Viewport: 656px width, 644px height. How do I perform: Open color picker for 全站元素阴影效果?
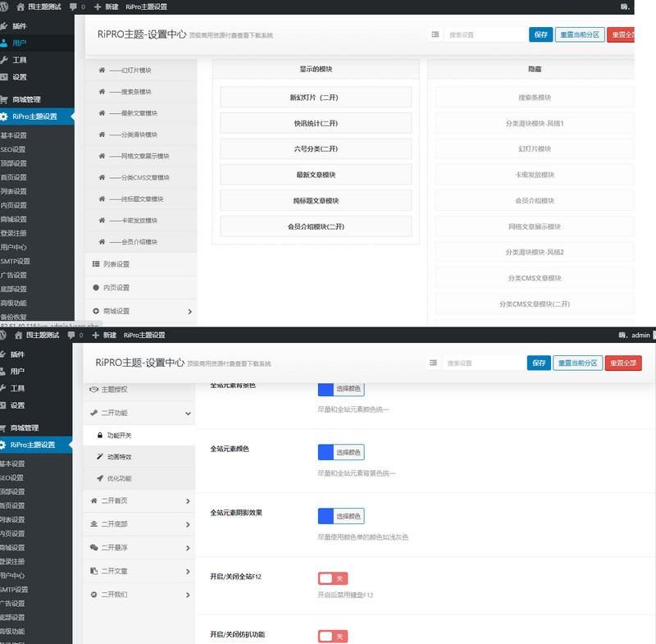coord(341,516)
